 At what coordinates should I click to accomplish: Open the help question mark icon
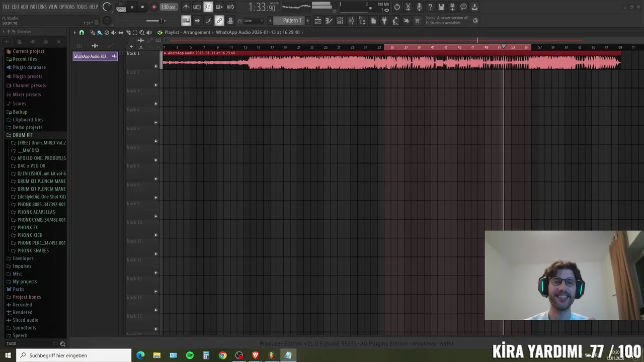tap(430, 7)
